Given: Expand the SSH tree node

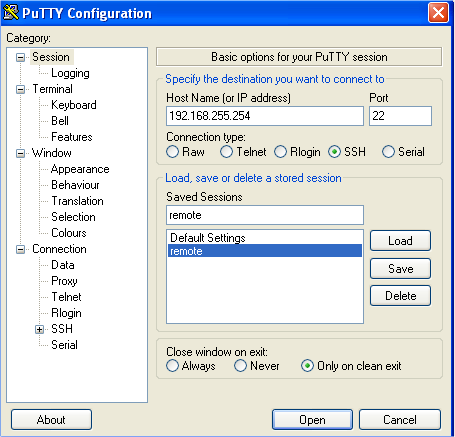Looking at the screenshot, I should click(x=39, y=329).
